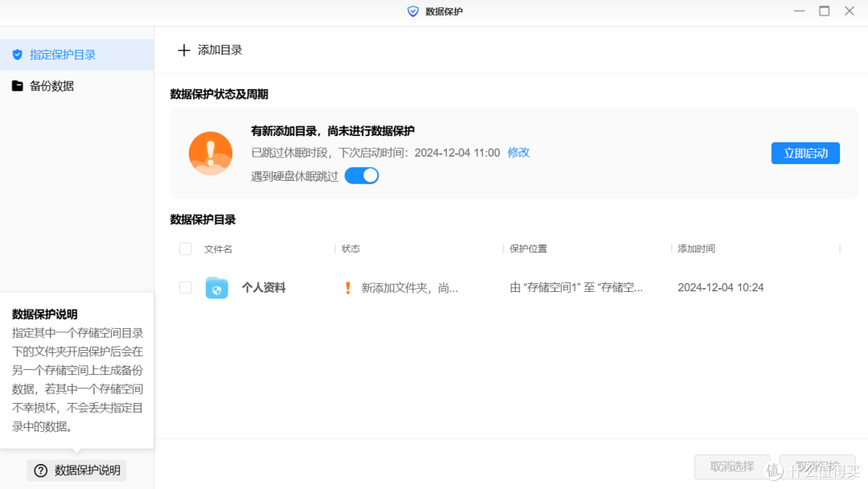Screen dimensions: 868x489
Task: Tick the select-all checkbox in table header
Action: click(x=186, y=249)
